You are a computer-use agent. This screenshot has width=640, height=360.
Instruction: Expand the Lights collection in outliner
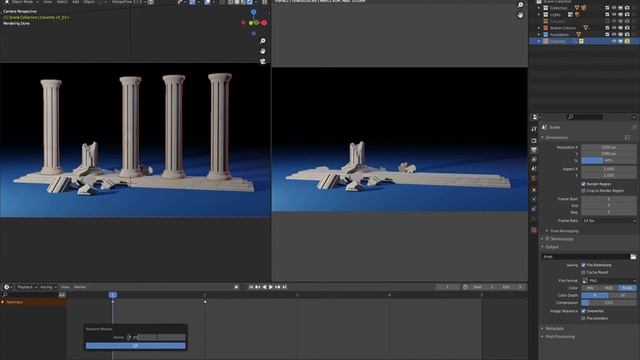click(x=539, y=15)
